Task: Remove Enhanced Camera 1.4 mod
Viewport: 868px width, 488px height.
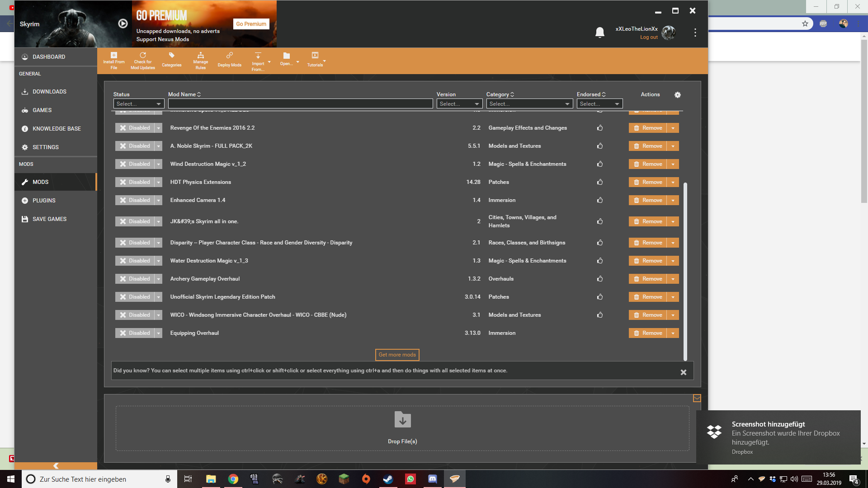Action: tap(647, 200)
